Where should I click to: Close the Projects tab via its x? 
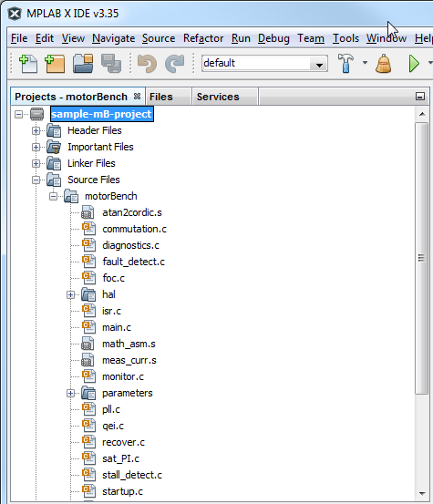(x=138, y=96)
